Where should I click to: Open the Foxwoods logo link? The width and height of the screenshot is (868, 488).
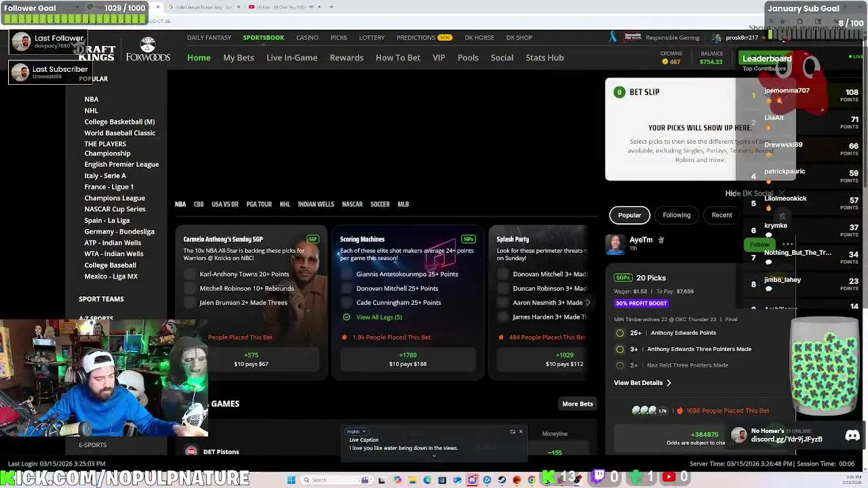click(147, 49)
